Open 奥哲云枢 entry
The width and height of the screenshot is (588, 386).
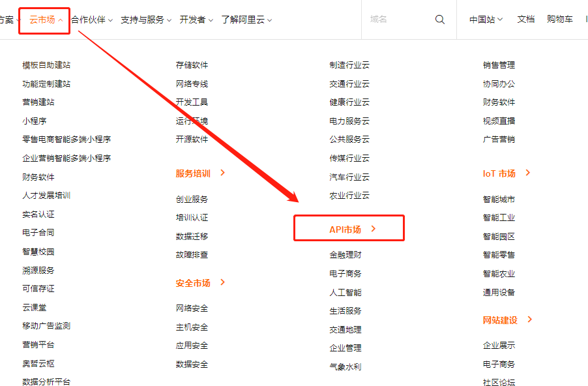38,363
